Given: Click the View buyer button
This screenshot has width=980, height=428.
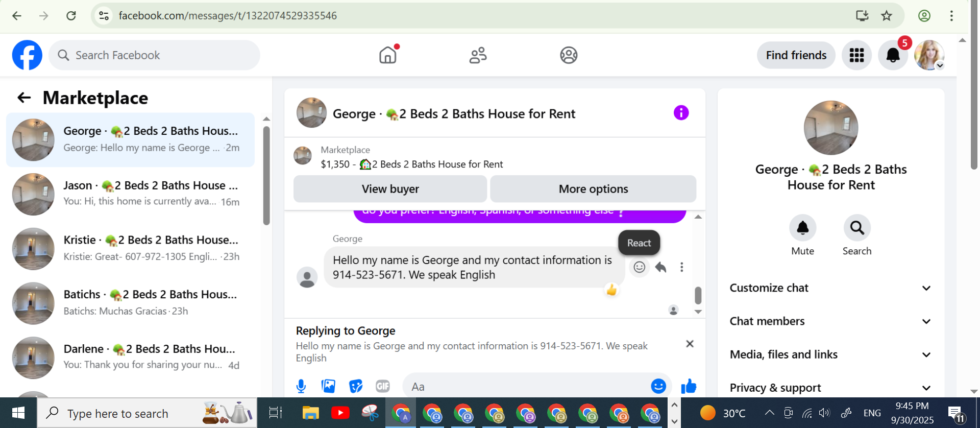Looking at the screenshot, I should click(390, 189).
